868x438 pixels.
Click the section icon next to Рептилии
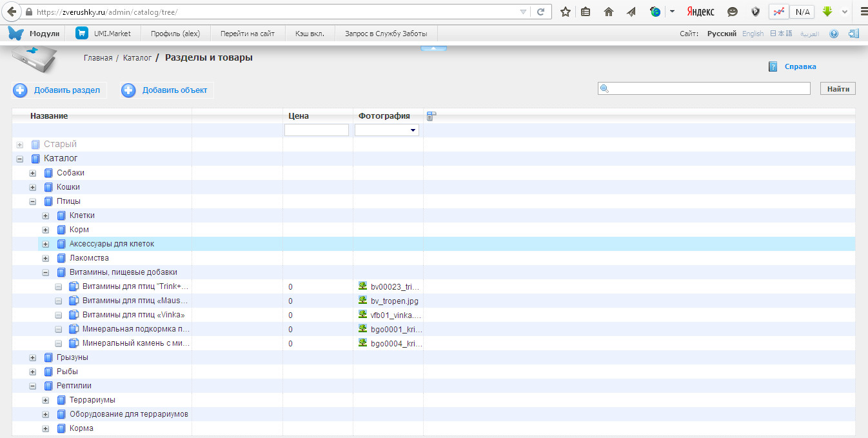point(48,386)
